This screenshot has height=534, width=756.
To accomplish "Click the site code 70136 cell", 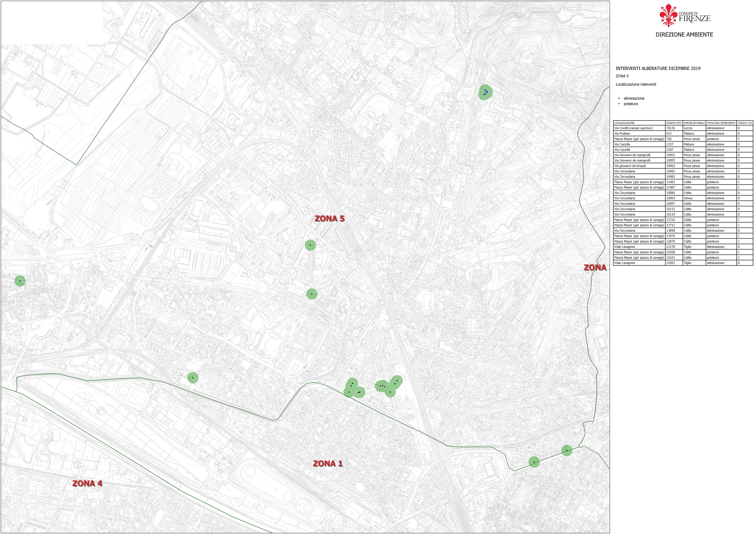I will pyautogui.click(x=671, y=128).
